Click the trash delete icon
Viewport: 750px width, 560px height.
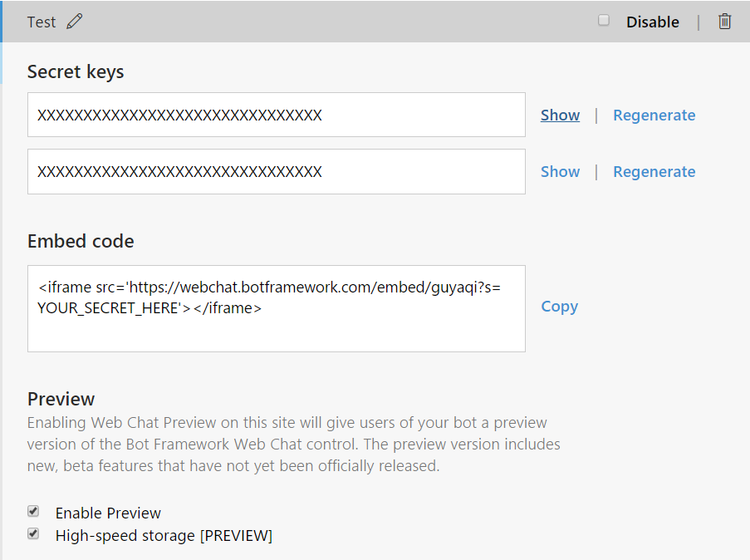click(x=725, y=22)
